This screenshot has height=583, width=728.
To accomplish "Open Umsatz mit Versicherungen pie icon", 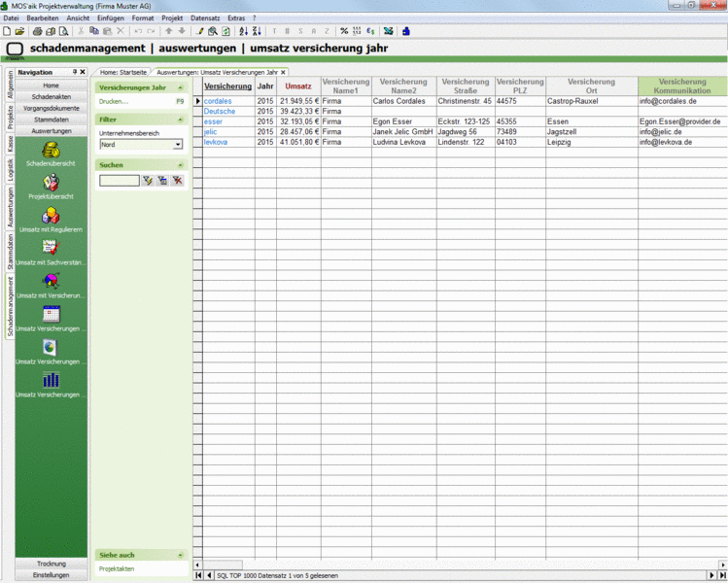I will coord(51,281).
